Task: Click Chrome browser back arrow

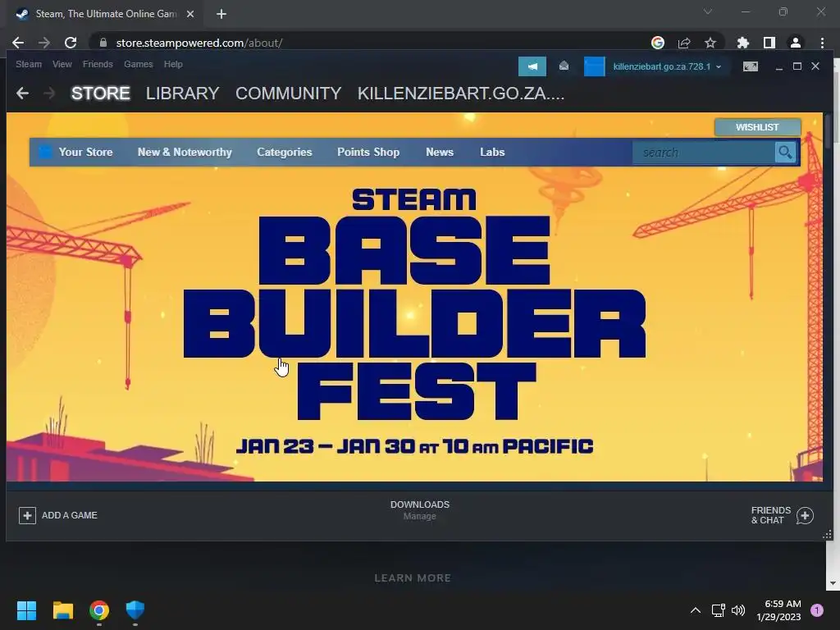Action: point(18,43)
